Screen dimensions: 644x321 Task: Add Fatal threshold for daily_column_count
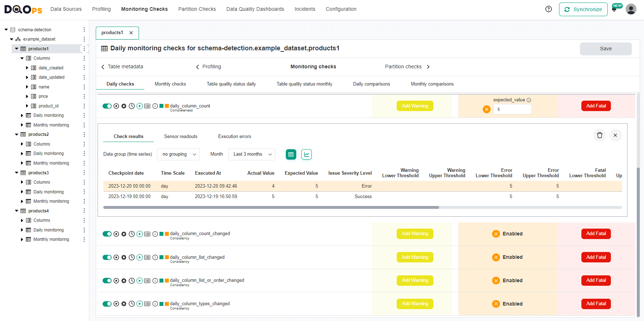pos(596,106)
